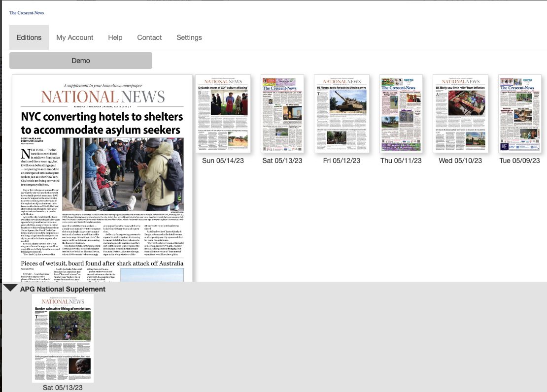Click the APG National Supplement heading
547x392 pixels.
point(63,289)
